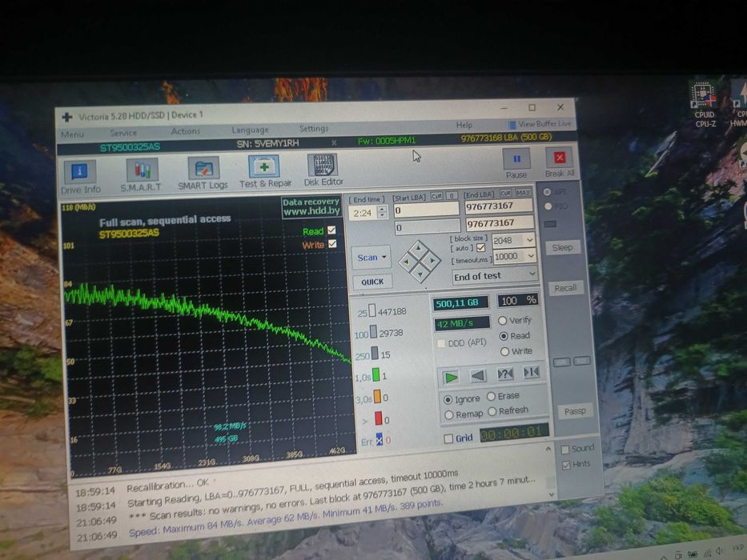Click the CUR button beside Start LBA

point(436,196)
